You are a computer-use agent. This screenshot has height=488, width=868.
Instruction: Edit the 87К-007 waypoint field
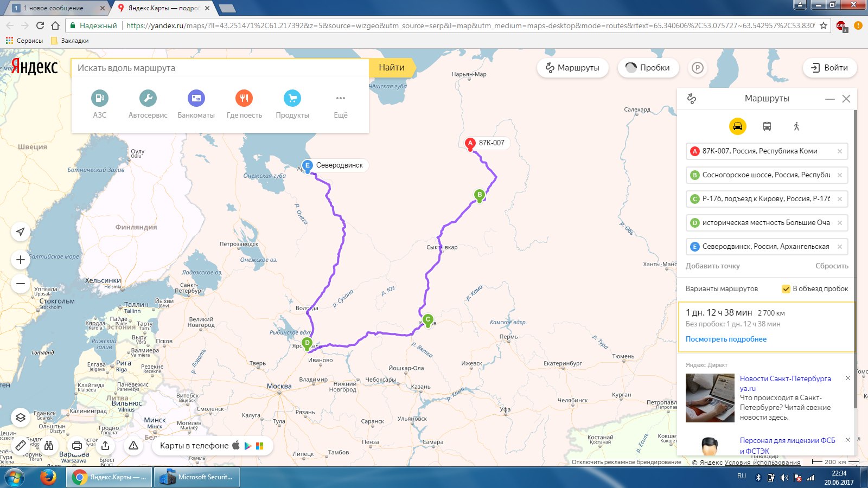(767, 151)
